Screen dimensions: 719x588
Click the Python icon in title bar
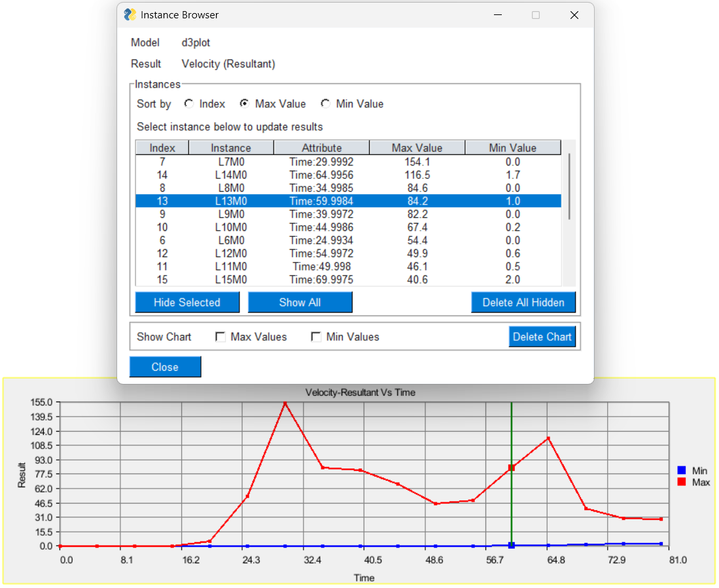pyautogui.click(x=130, y=15)
